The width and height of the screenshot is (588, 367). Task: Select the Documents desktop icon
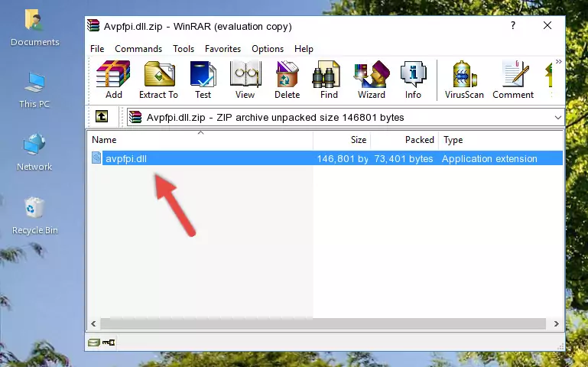tap(34, 28)
